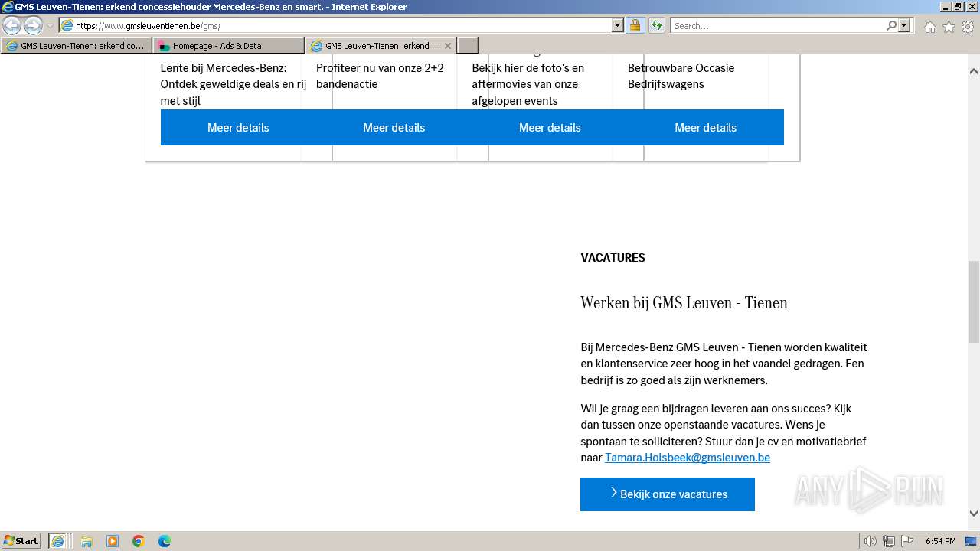Screen dimensions: 980x551
Task: Expand the address bar autocomplete dropdown
Action: [618, 25]
